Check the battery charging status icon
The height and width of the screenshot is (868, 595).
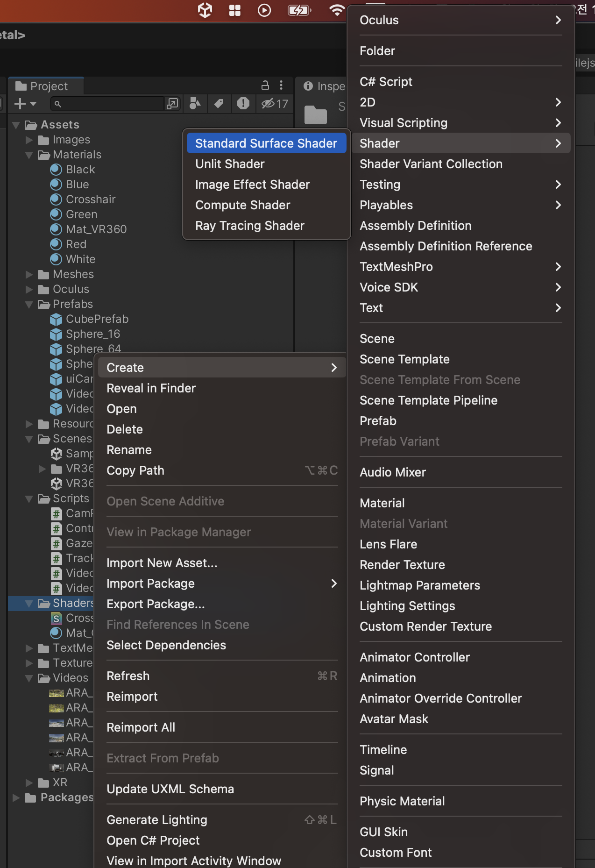point(299,10)
